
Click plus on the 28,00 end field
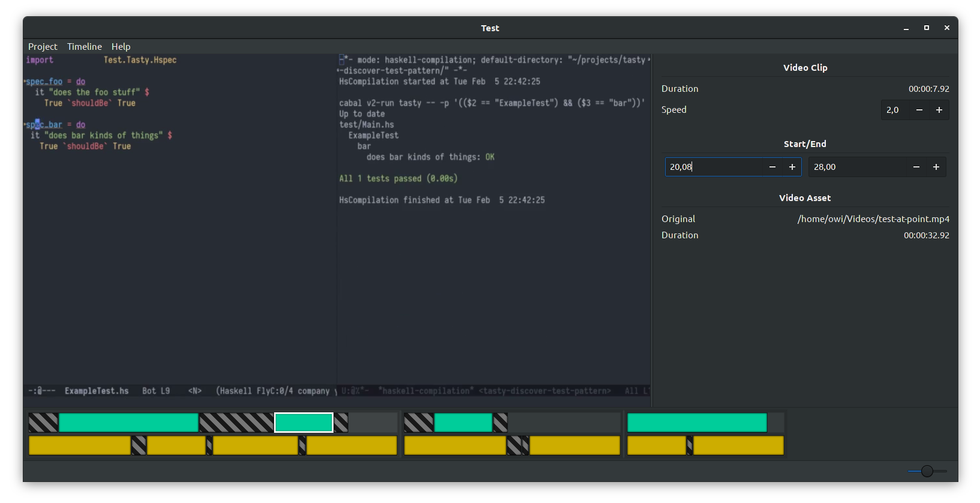936,167
